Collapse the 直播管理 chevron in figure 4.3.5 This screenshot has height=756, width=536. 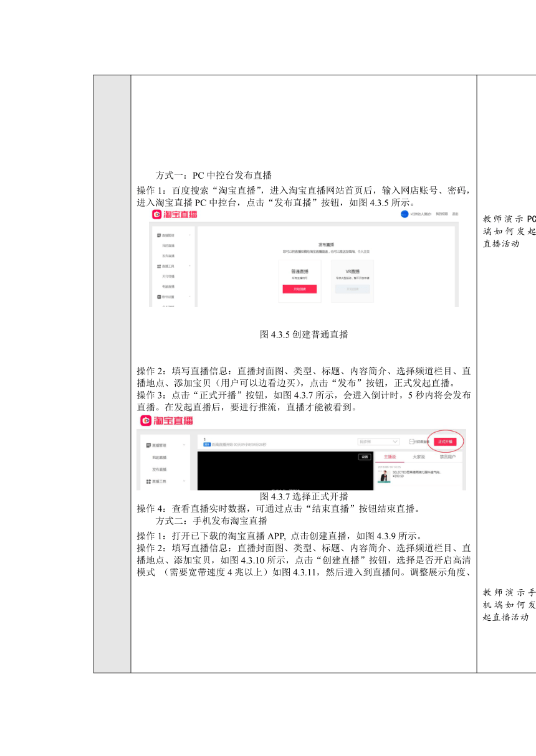click(x=189, y=236)
